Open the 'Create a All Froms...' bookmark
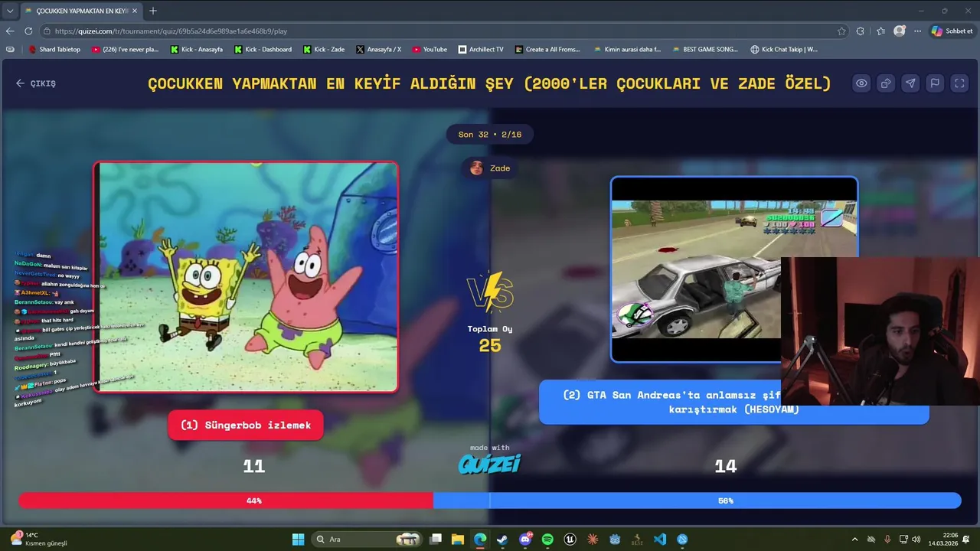980x551 pixels. click(x=547, y=49)
